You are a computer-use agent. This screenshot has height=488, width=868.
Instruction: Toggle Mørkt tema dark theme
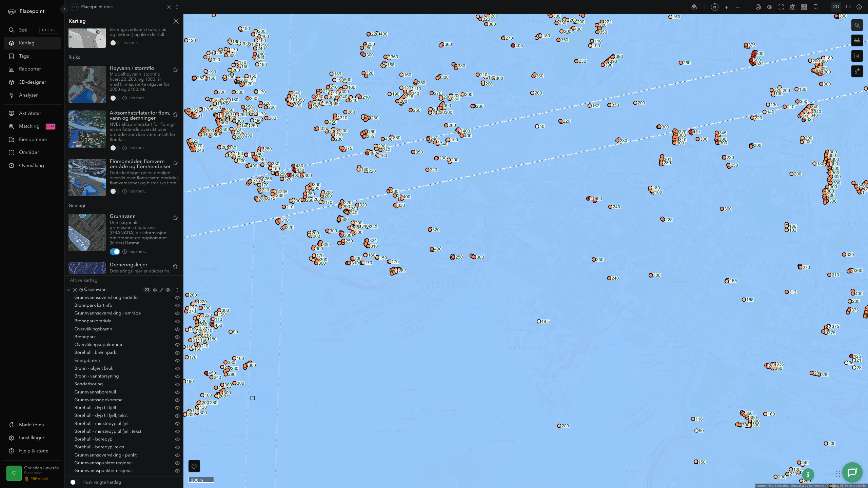tap(32, 425)
